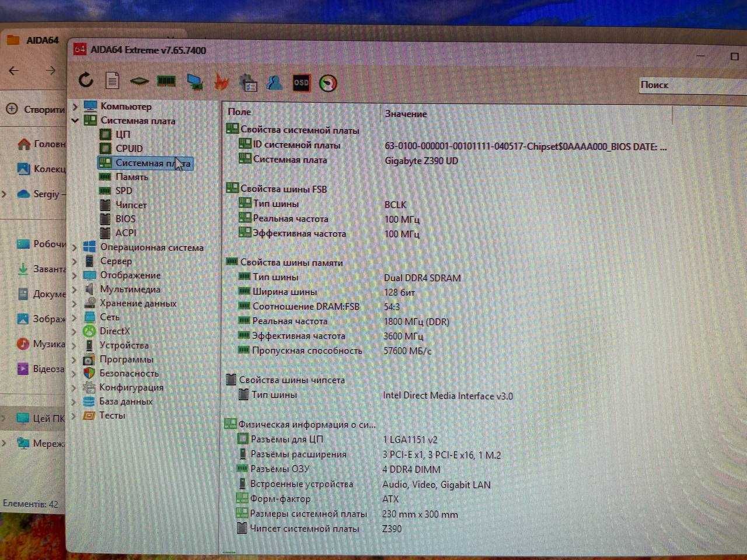Open Головна in Explorer sidebar
The height and width of the screenshot is (560, 747).
[41, 144]
